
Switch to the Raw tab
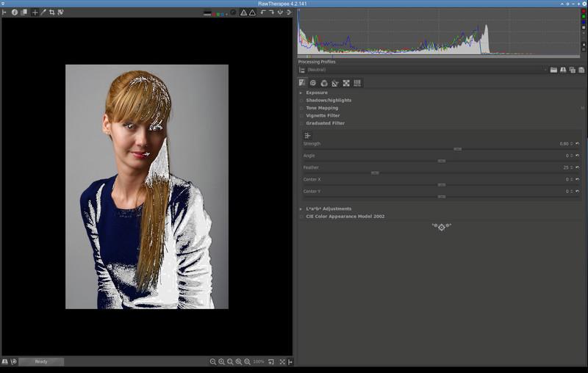pos(346,83)
